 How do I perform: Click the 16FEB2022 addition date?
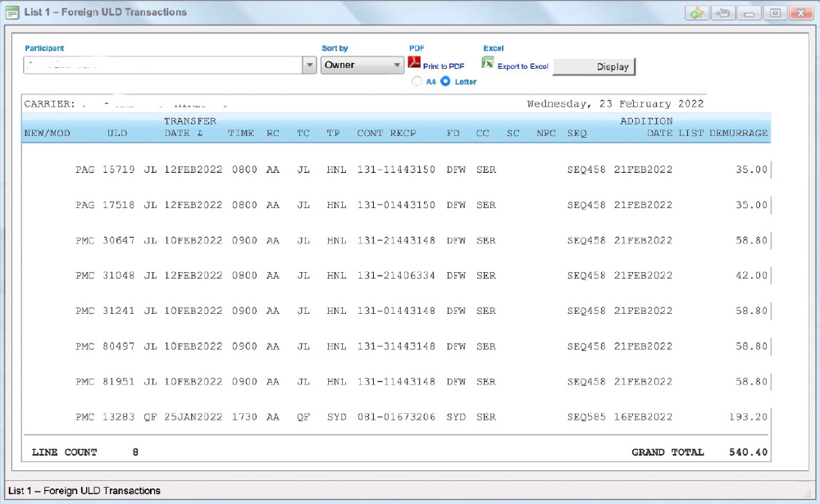pos(643,416)
